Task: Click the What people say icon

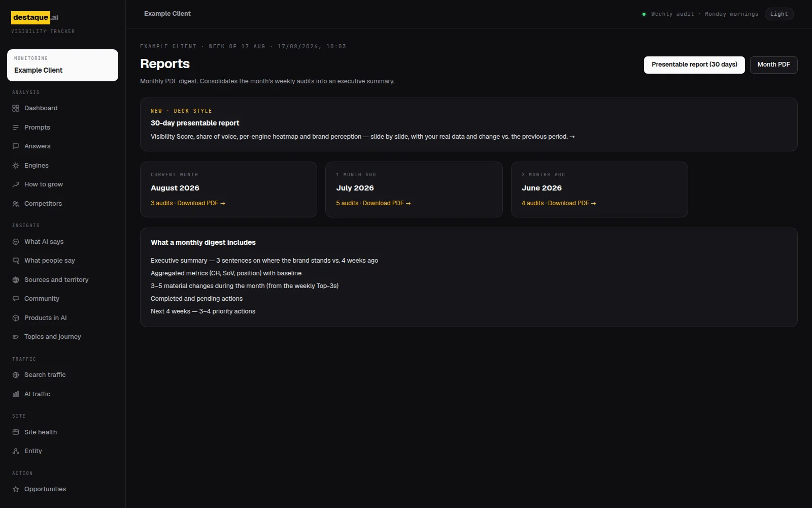Action: 16,261
